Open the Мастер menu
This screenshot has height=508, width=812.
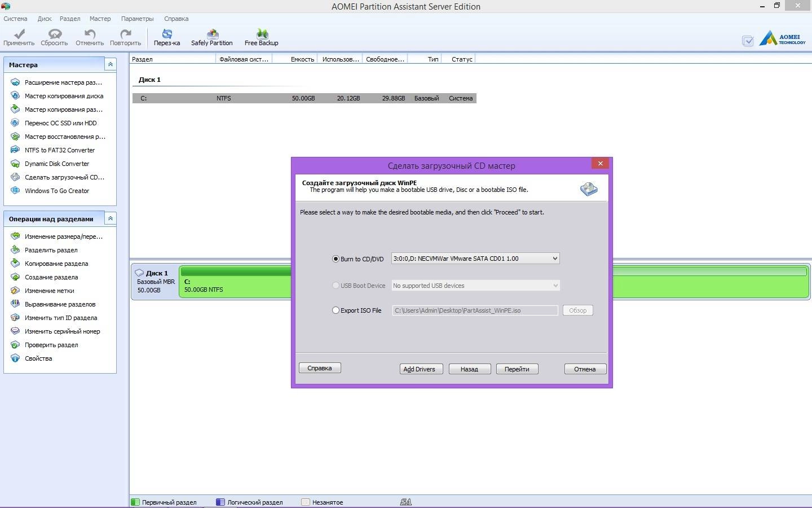[100, 19]
